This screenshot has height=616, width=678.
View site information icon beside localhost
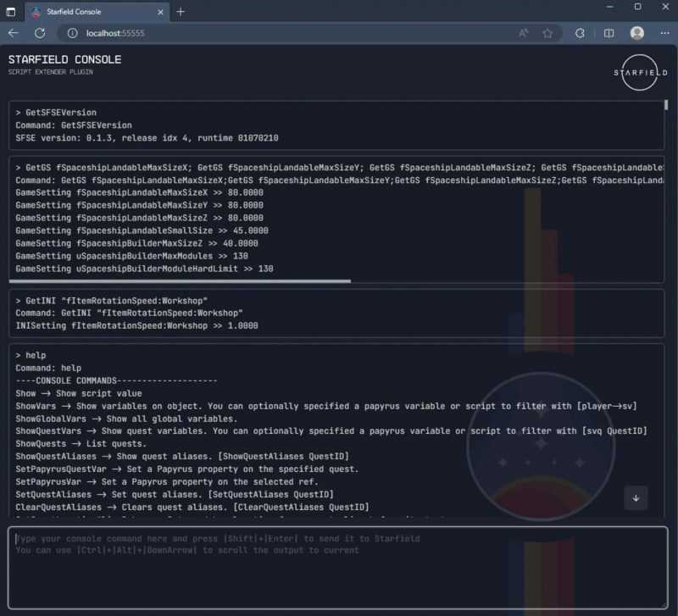[72, 33]
